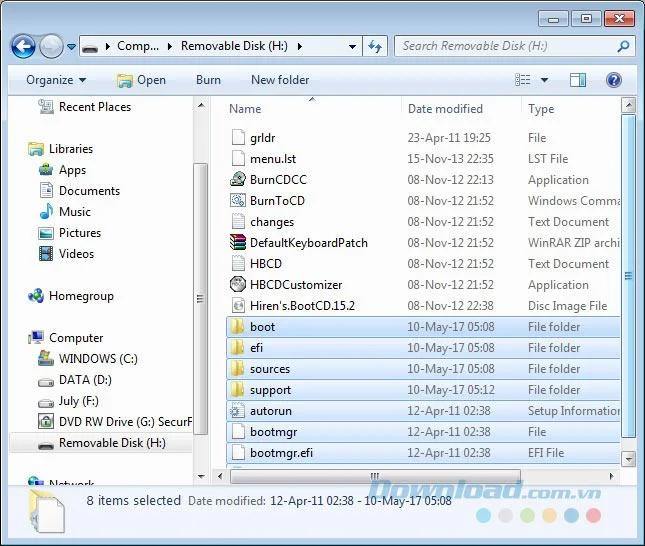This screenshot has width=645, height=546.
Task: Select July (F:) drive
Action: [68, 401]
